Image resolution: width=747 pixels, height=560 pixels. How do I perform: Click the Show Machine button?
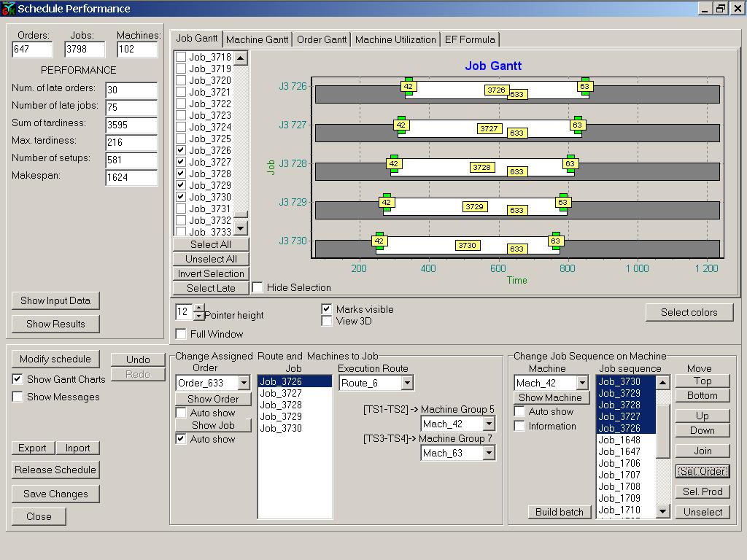(x=550, y=397)
